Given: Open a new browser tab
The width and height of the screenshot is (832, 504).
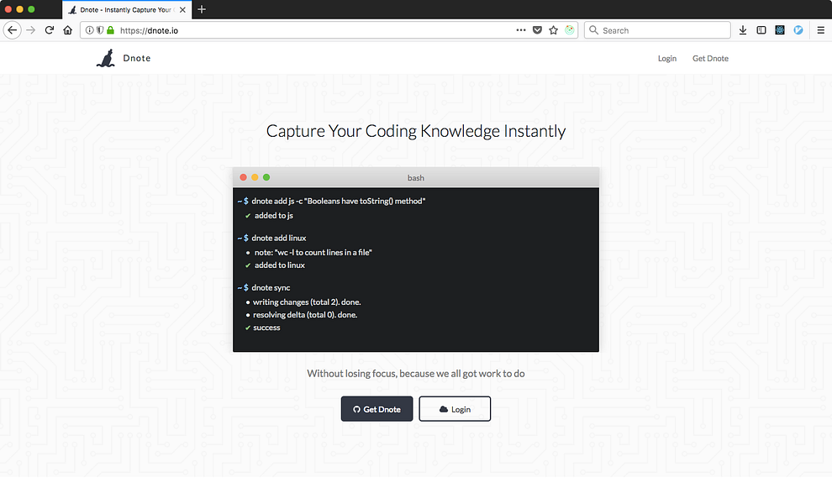Looking at the screenshot, I should [202, 9].
